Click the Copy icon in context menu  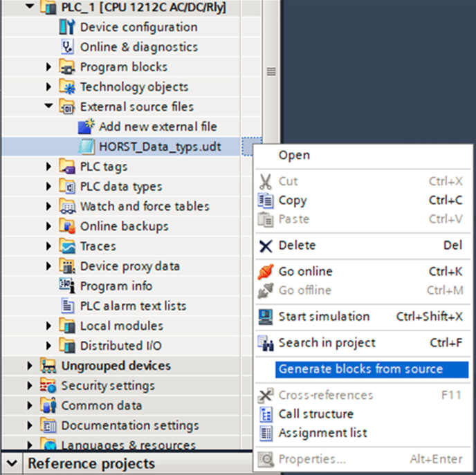pos(266,201)
